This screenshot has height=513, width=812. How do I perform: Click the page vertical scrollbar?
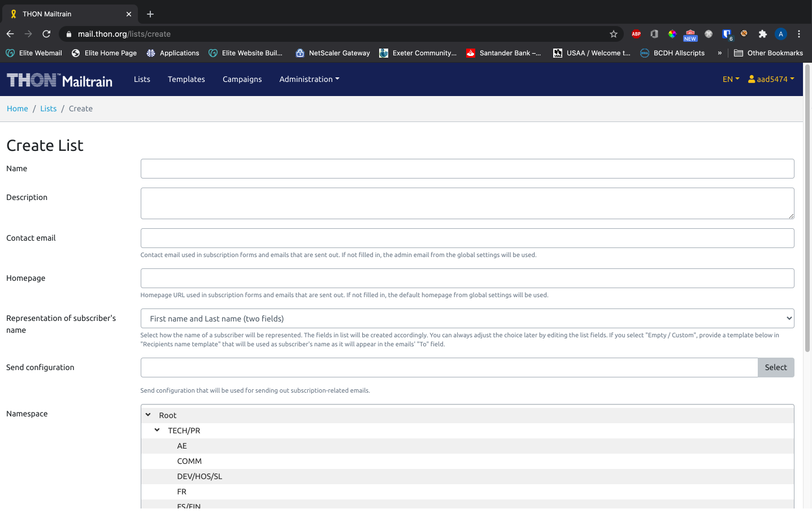point(807,208)
